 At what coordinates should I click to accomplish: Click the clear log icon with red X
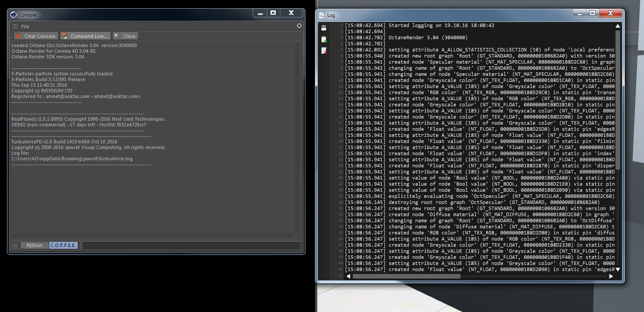(324, 51)
